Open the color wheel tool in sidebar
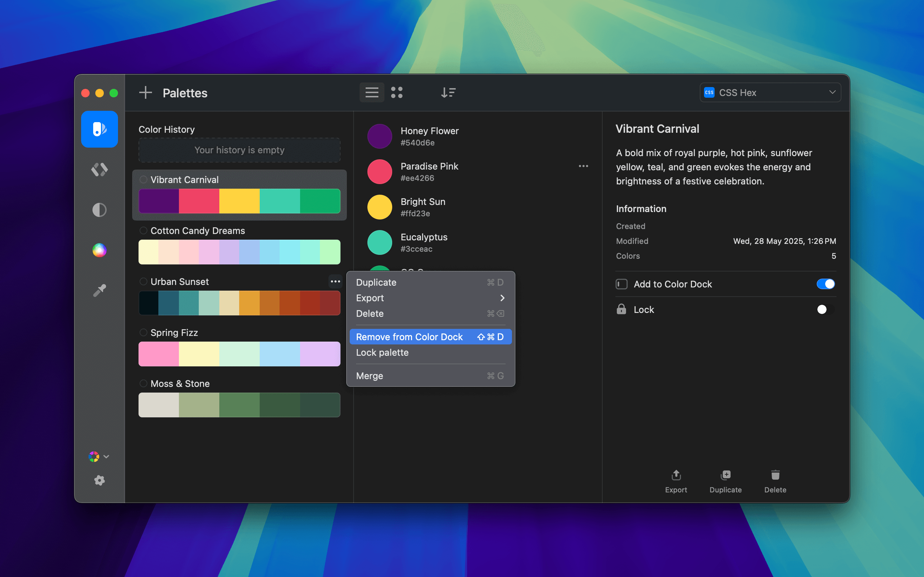The width and height of the screenshot is (924, 577). pos(99,250)
